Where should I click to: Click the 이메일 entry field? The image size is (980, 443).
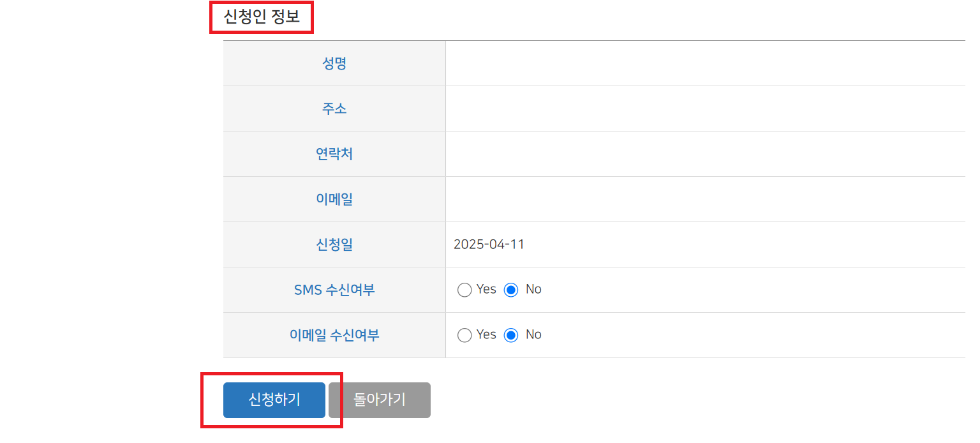click(638, 199)
